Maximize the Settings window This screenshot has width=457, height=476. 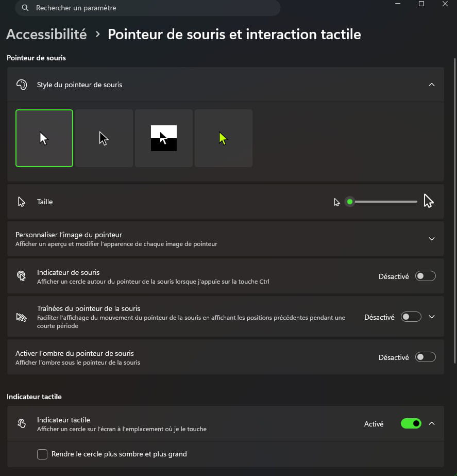click(421, 4)
